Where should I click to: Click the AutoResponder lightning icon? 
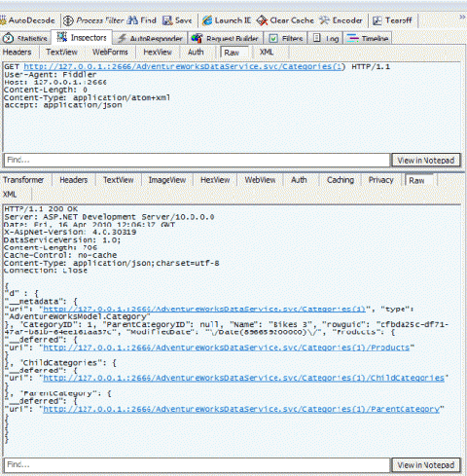coord(122,38)
